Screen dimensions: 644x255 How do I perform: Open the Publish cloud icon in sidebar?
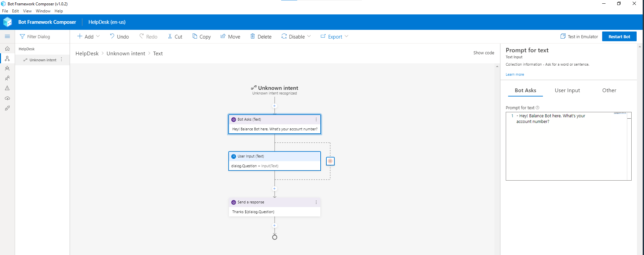(x=7, y=98)
